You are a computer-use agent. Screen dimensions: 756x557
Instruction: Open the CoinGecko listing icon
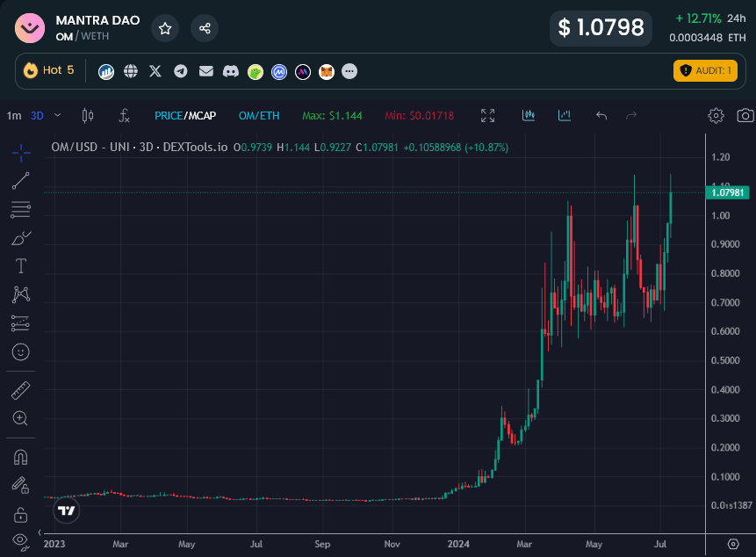coord(255,72)
